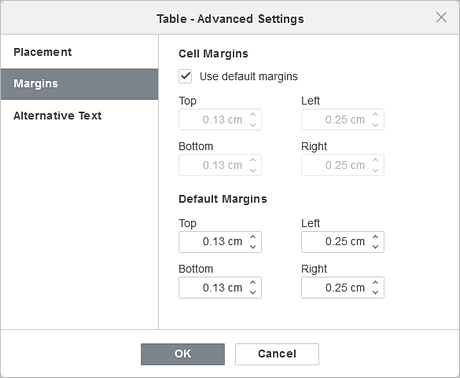The height and width of the screenshot is (378, 460).
Task: Cancel the advanced settings dialog
Action: coord(277,354)
